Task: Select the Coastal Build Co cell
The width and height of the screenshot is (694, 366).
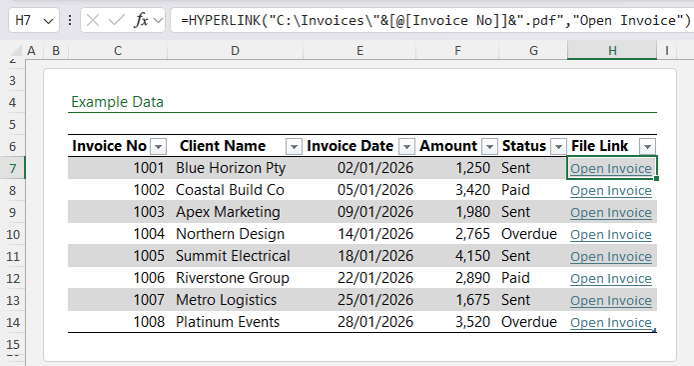Action: point(235,190)
